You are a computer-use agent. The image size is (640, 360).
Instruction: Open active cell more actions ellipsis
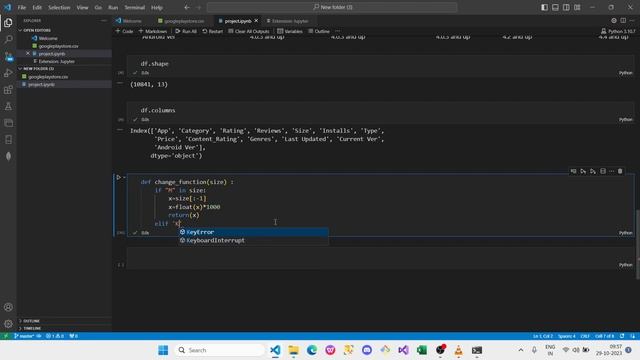pos(611,171)
